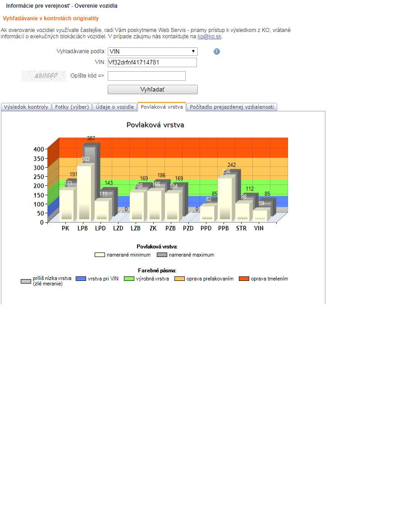The width and height of the screenshot is (420, 514).
Task: Click the Vyhľadať search button
Action: pos(152,89)
